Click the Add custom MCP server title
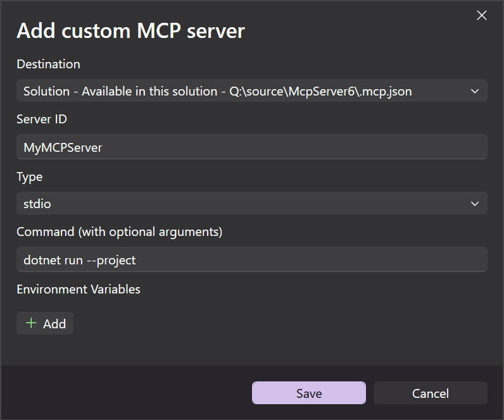 click(130, 31)
